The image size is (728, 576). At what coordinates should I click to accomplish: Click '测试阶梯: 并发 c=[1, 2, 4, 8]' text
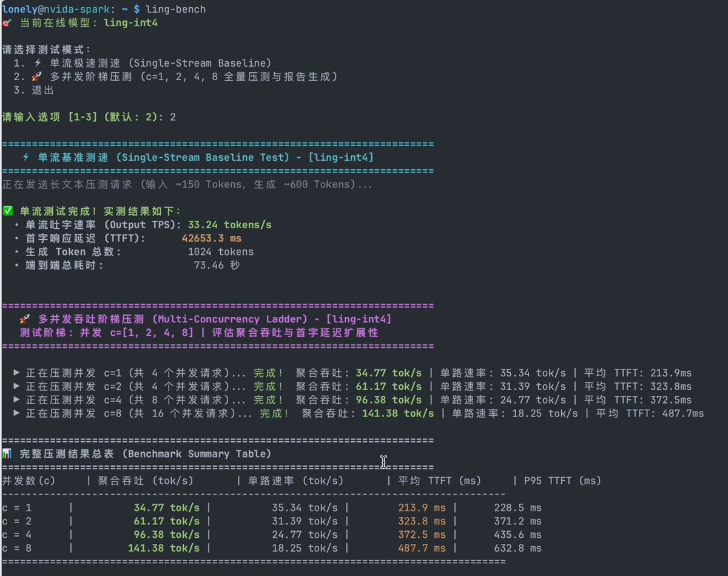[107, 333]
